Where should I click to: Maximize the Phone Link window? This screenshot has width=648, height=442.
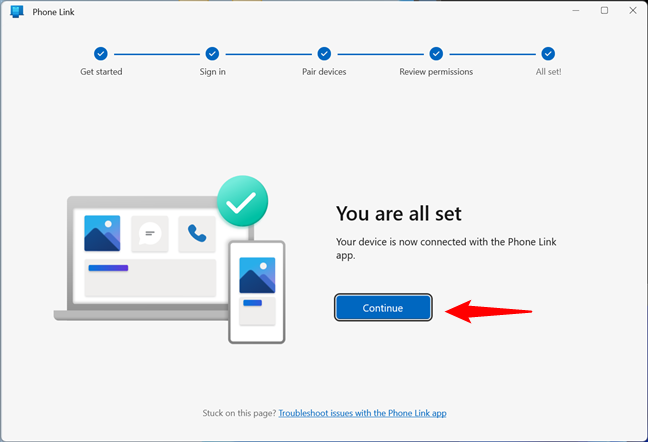tap(604, 11)
